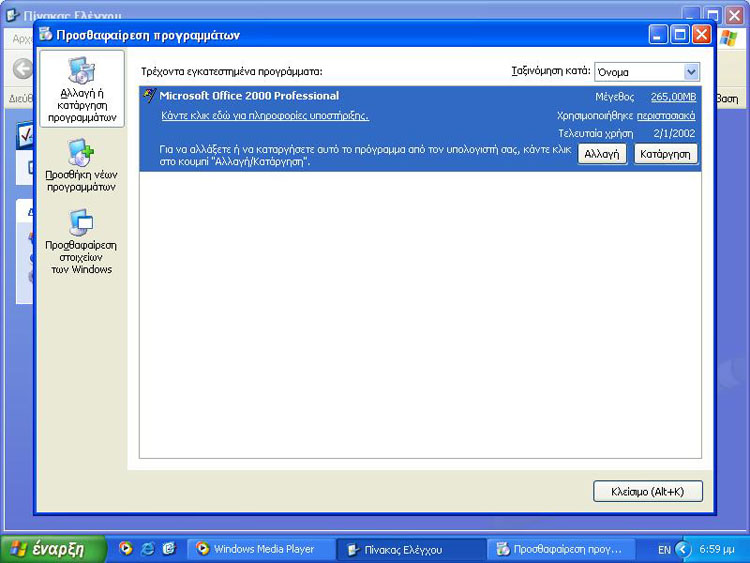
Task: Click the title bar Add/Remove Programs icon
Action: (x=46, y=34)
